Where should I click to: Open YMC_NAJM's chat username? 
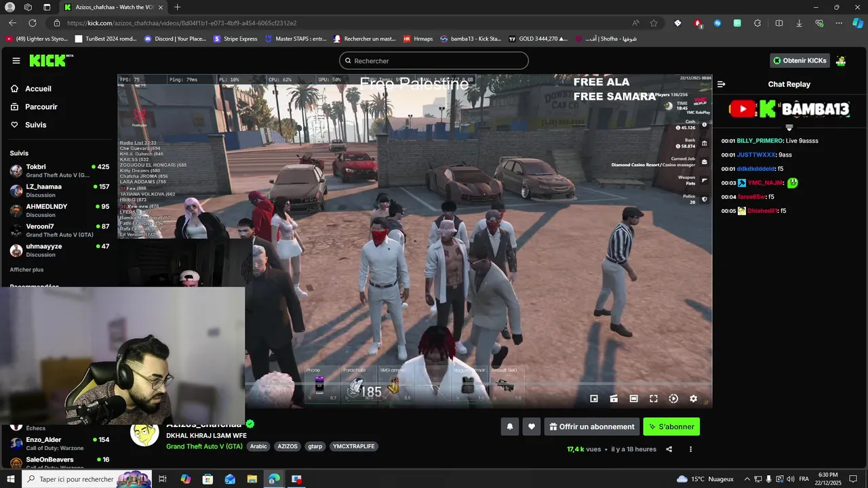[x=766, y=183]
